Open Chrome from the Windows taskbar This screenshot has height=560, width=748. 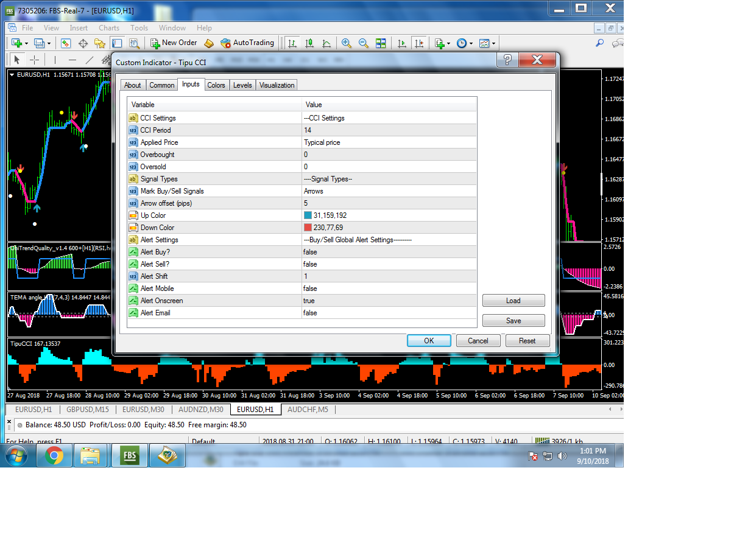click(x=54, y=455)
